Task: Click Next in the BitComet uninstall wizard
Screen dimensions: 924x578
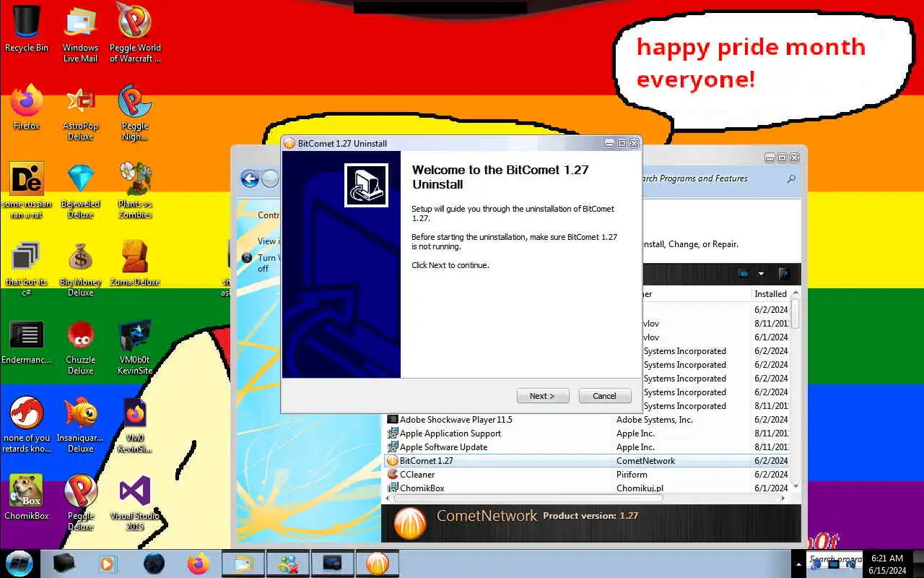Action: pyautogui.click(x=543, y=396)
